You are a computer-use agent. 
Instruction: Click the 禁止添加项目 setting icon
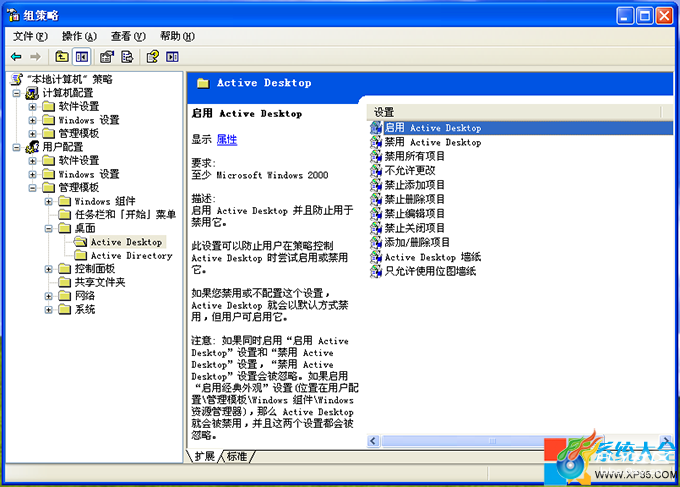coord(376,185)
